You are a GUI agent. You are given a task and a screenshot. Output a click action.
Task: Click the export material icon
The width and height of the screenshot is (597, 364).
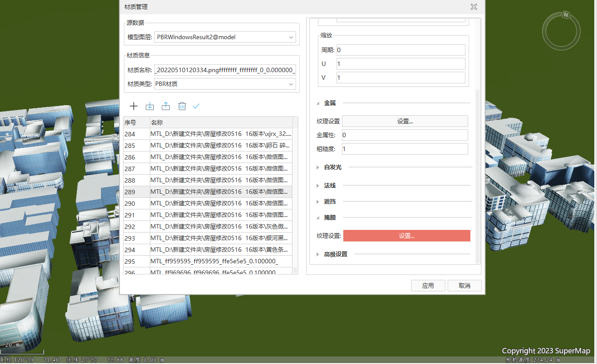(166, 106)
